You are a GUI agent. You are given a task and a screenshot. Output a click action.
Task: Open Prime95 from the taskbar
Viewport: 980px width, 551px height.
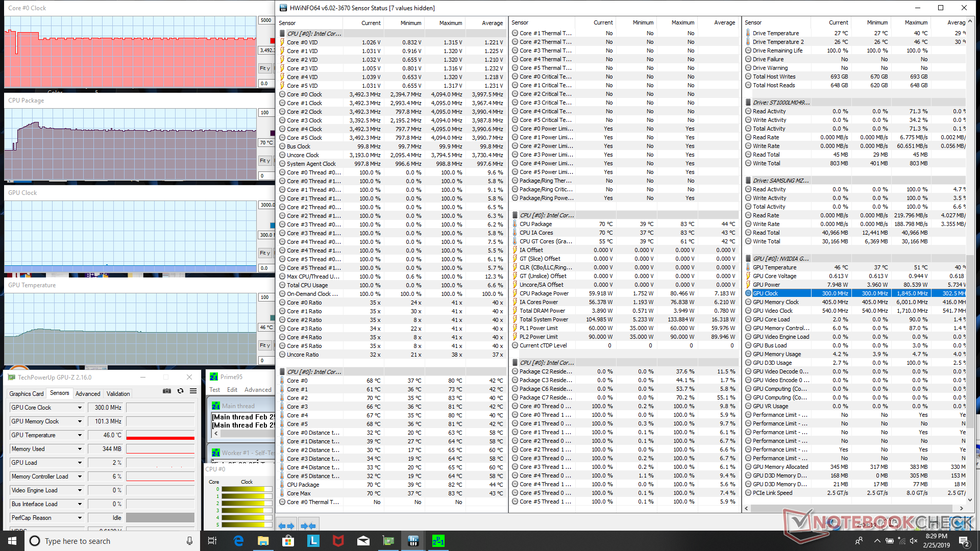pos(438,541)
